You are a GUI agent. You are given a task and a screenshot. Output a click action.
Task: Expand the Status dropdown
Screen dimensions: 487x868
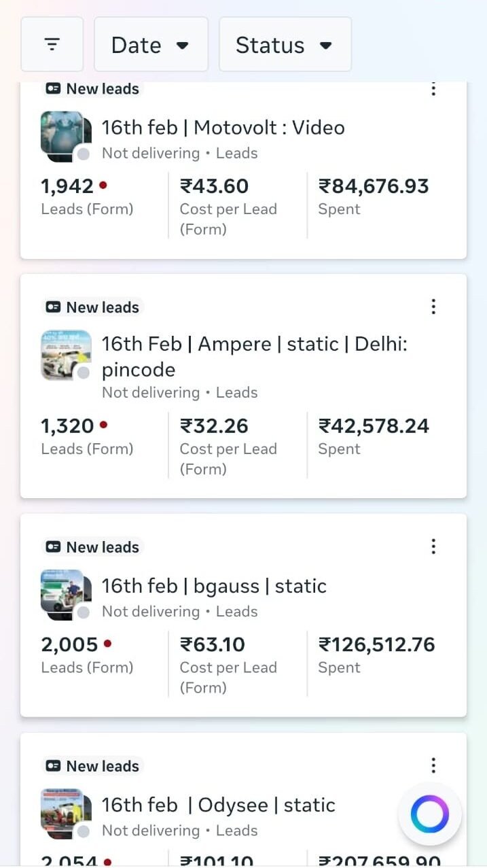click(285, 45)
